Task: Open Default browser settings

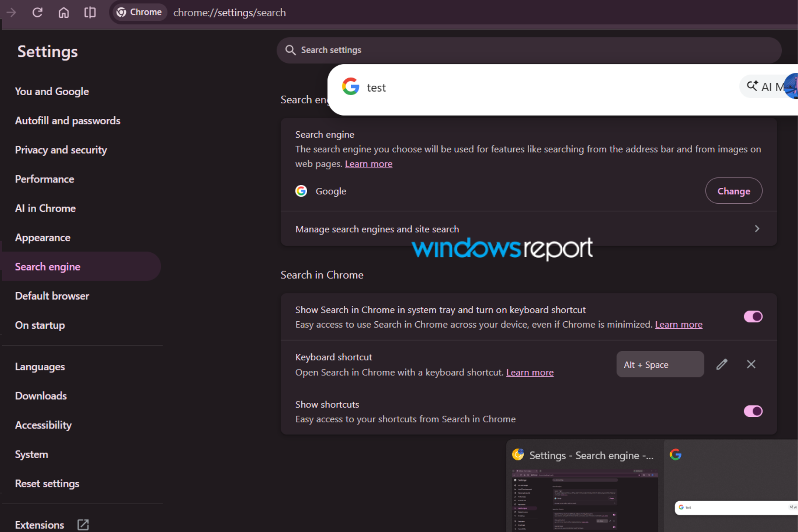Action: [52, 296]
